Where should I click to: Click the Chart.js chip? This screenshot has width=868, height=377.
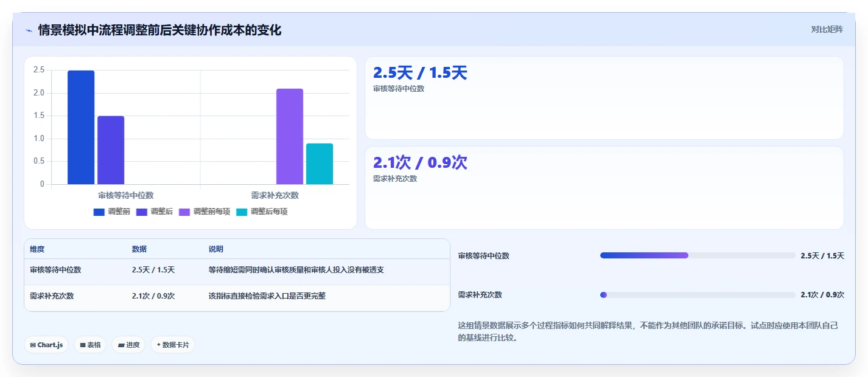[47, 345]
